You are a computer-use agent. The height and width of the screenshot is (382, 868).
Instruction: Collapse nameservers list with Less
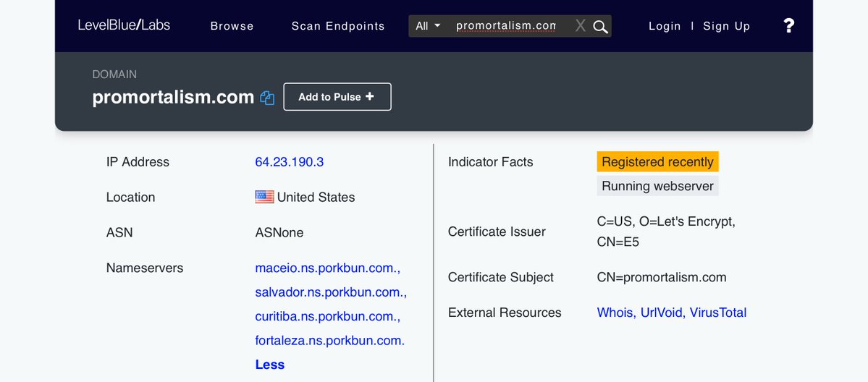269,365
